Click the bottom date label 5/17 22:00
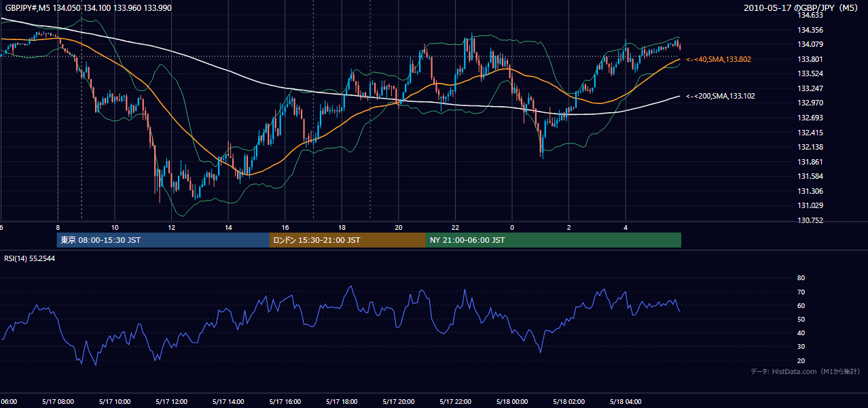The height and width of the screenshot is (408, 868). (454, 401)
